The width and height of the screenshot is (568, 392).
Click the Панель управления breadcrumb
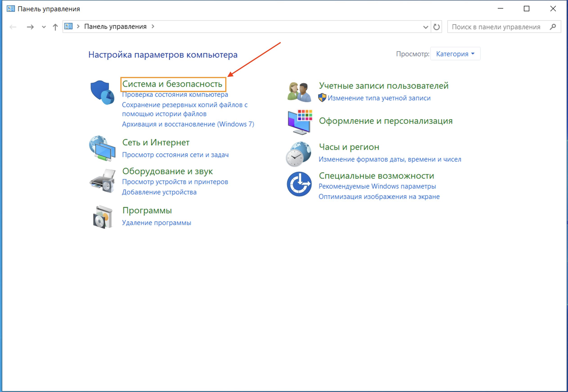[x=115, y=27]
